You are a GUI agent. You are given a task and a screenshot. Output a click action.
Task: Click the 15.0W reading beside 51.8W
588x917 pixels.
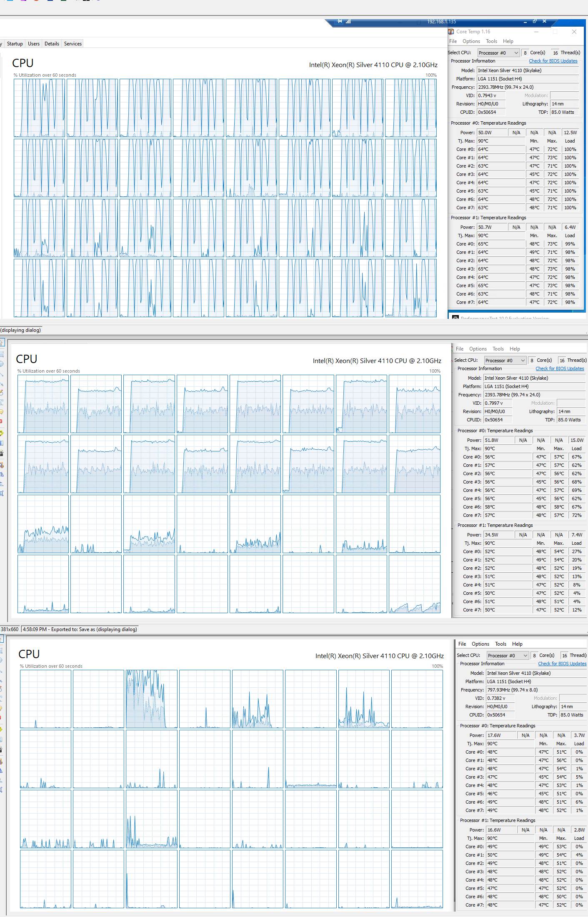point(577,440)
